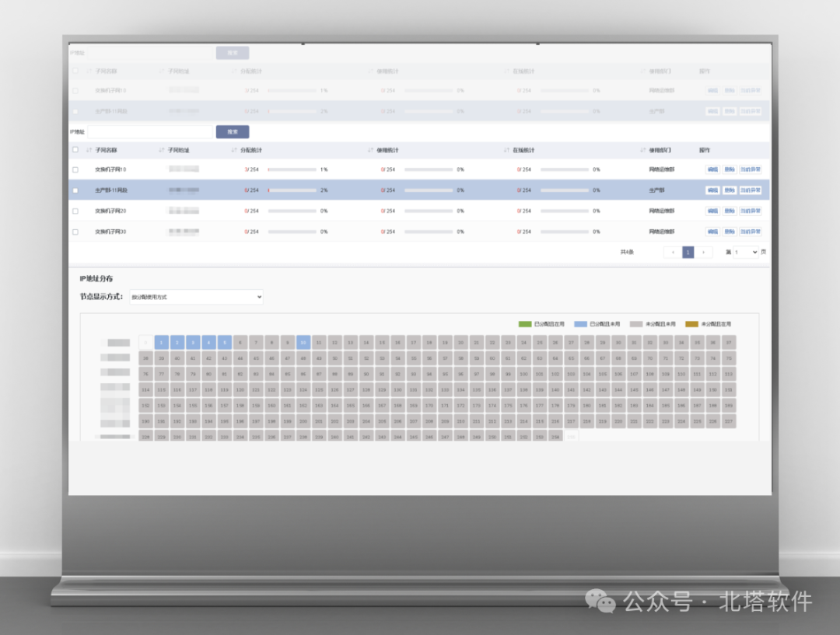Viewport: 840px width, 635px height.
Task: Go to the next page arrow
Action: 703,252
